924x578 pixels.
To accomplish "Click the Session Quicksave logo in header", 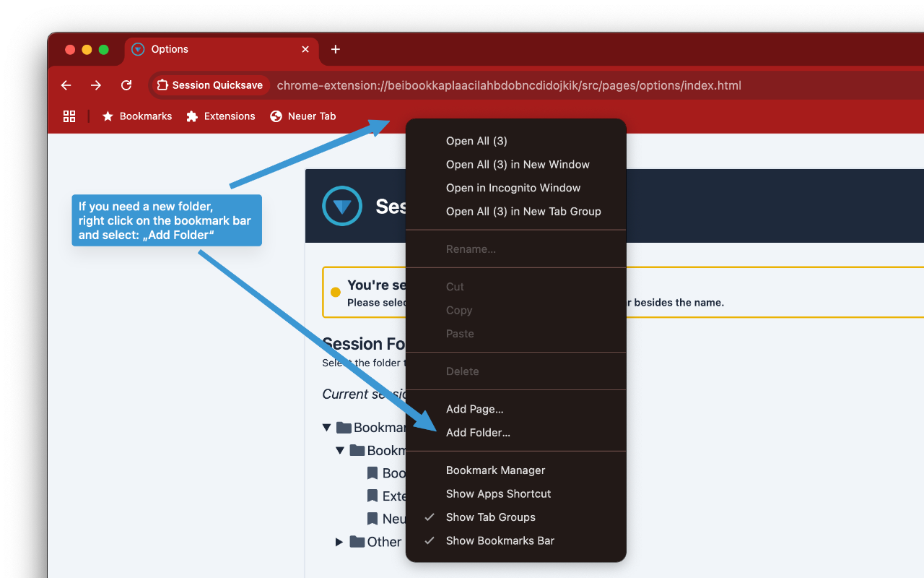I will coord(342,206).
